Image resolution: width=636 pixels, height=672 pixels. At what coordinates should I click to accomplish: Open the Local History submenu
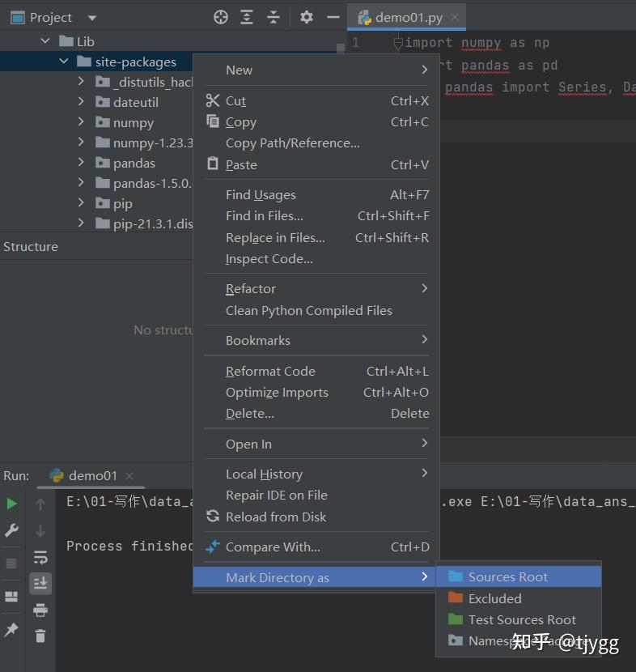(x=316, y=474)
